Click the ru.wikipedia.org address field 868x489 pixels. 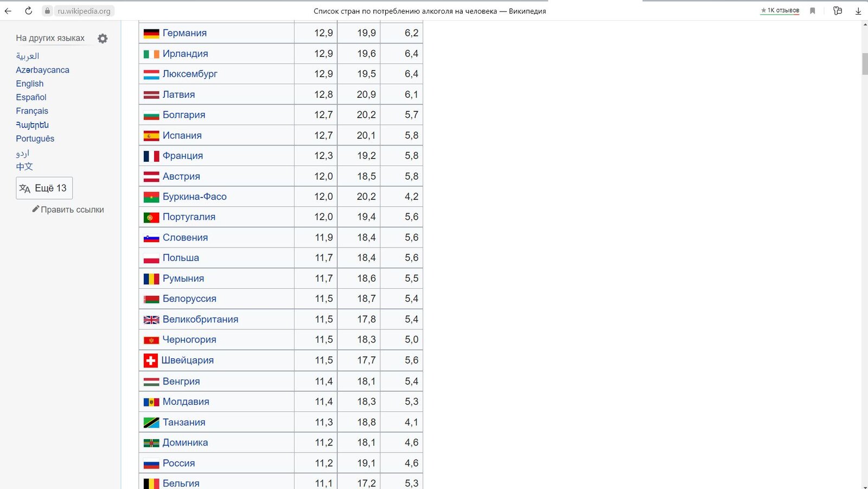(x=84, y=11)
